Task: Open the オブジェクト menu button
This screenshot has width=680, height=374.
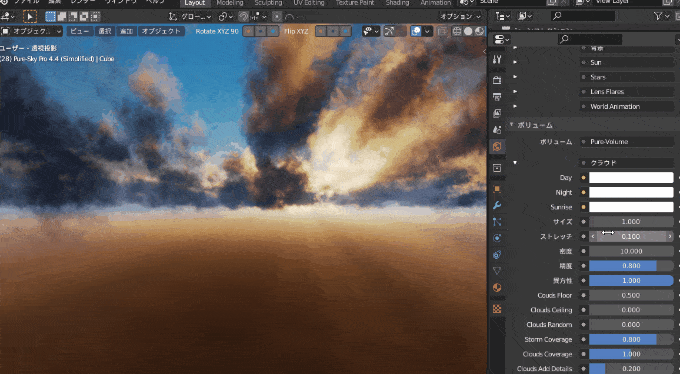Action: tap(161, 31)
